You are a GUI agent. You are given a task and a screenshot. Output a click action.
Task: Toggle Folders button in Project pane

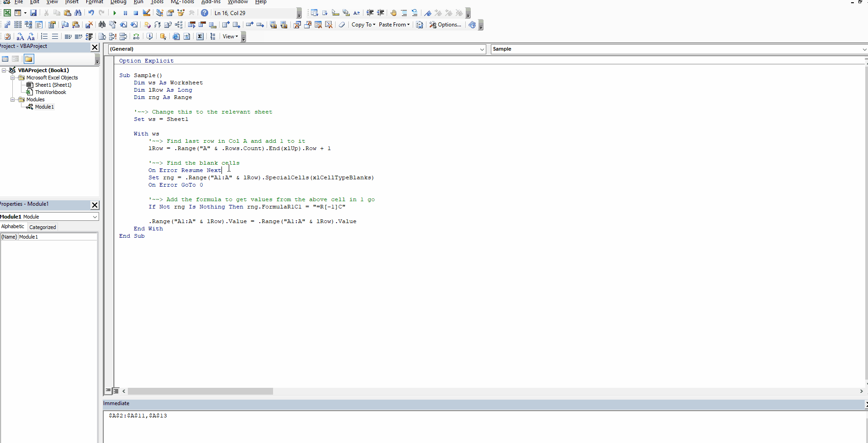[x=29, y=59]
